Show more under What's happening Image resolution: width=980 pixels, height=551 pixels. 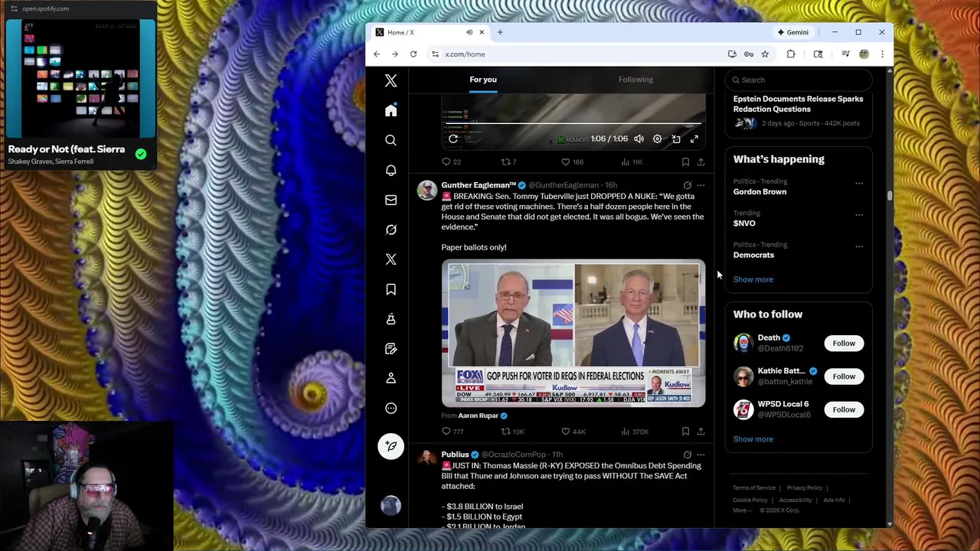coord(753,279)
